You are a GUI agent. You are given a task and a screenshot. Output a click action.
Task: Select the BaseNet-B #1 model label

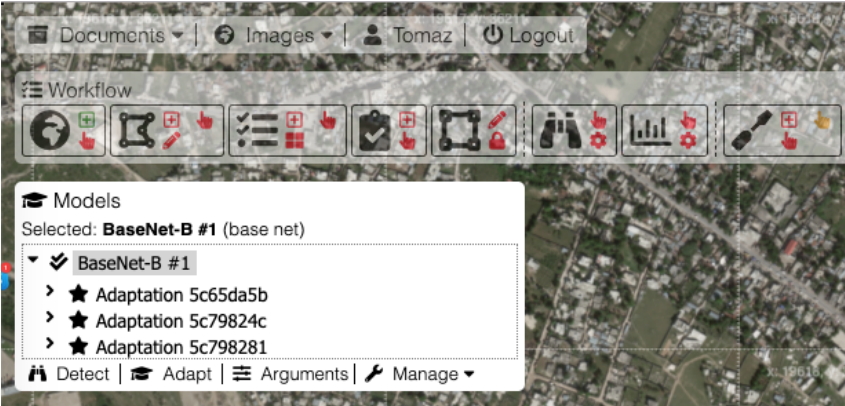(133, 263)
